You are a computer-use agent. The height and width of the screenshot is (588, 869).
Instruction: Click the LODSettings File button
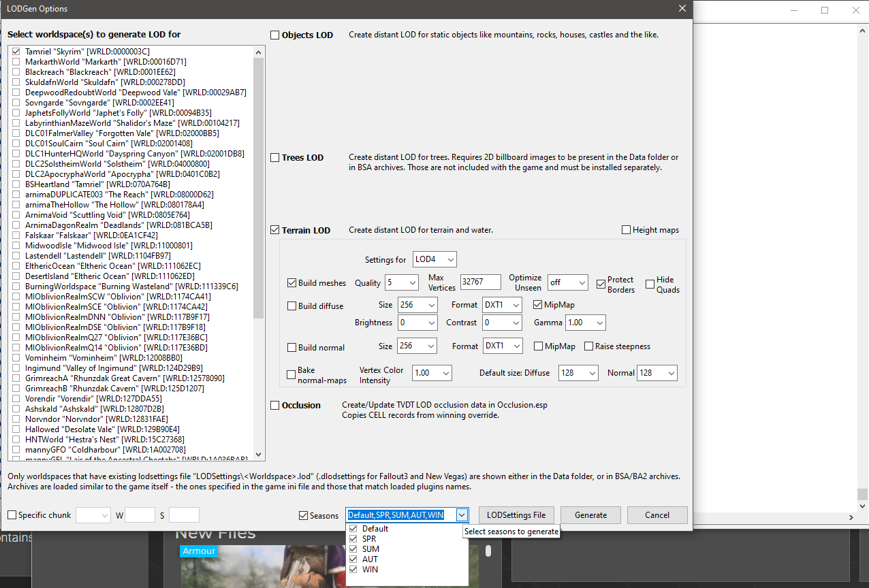[516, 515]
